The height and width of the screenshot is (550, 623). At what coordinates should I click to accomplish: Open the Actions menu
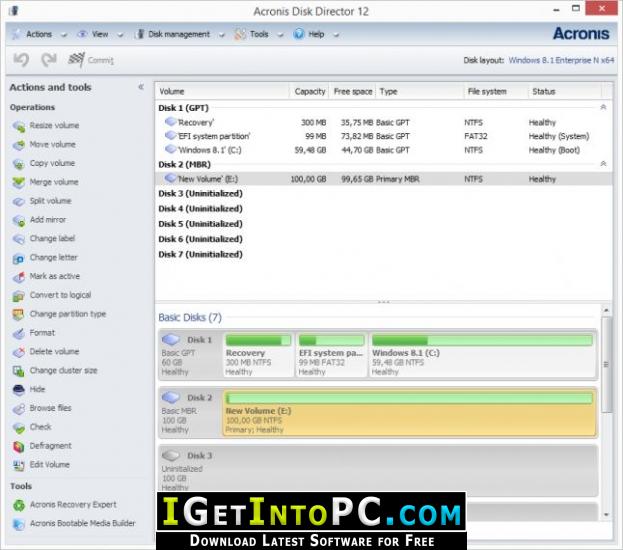[39, 35]
